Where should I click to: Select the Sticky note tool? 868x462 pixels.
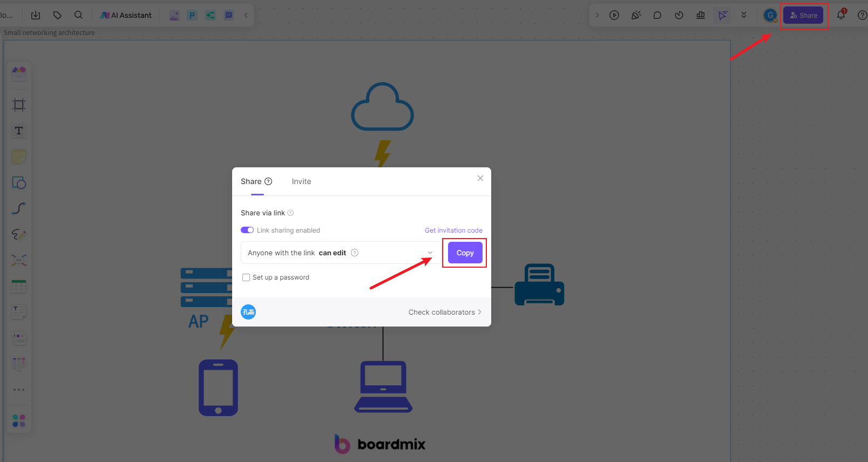[19, 157]
